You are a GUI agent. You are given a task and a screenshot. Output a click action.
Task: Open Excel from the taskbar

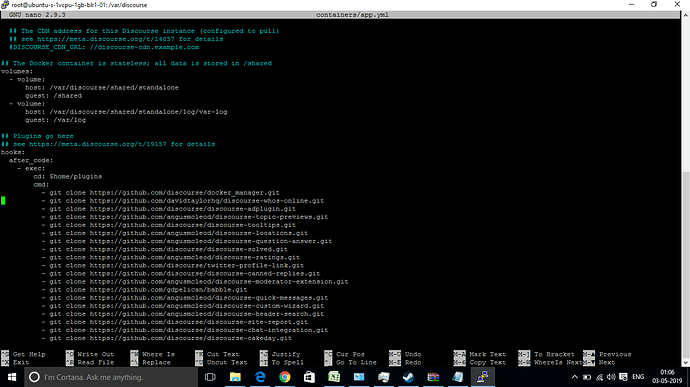pyautogui.click(x=334, y=377)
